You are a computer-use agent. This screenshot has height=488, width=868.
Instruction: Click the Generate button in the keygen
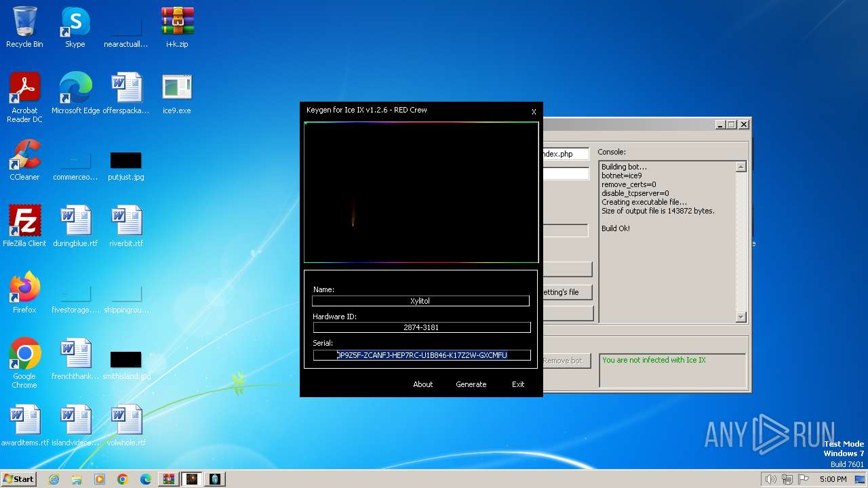click(471, 384)
